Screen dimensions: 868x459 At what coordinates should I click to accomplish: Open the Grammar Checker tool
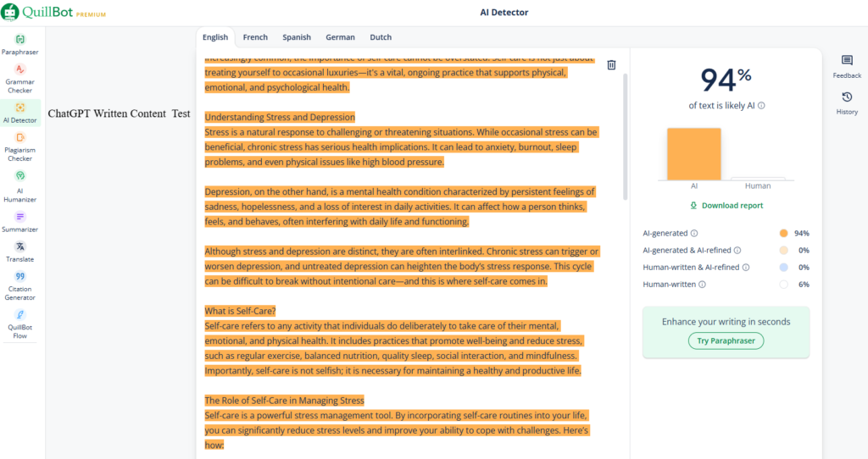pyautogui.click(x=20, y=79)
